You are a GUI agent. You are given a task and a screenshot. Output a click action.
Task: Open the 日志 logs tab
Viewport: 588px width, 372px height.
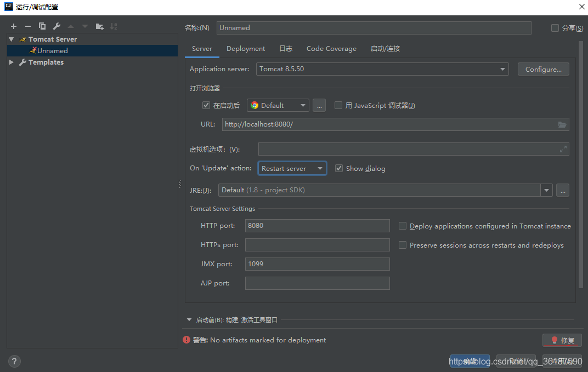click(x=286, y=49)
